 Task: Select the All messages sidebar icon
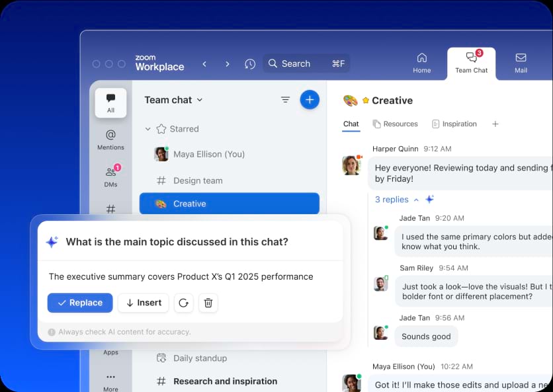(110, 103)
